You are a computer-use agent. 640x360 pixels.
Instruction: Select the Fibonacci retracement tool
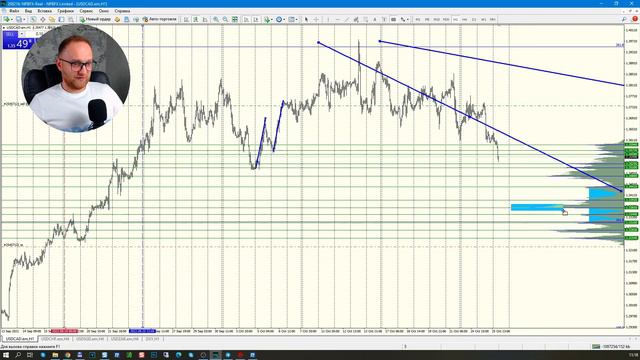point(365,19)
